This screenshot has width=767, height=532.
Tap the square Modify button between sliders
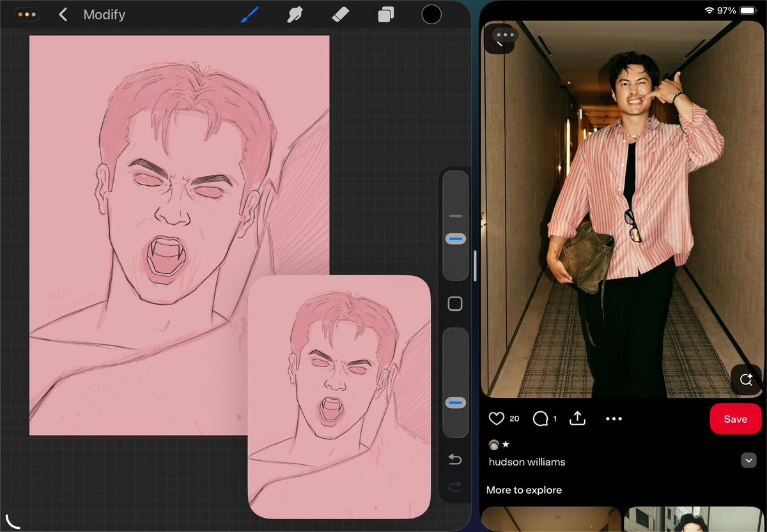click(x=455, y=304)
